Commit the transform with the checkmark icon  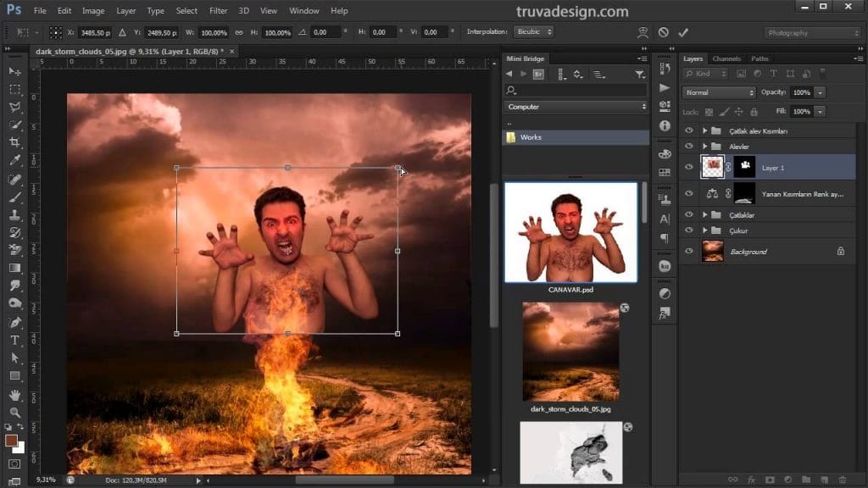point(683,32)
